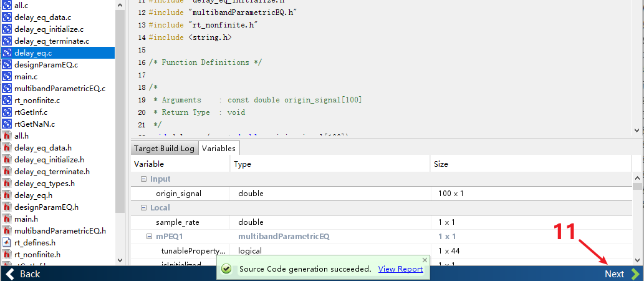The height and width of the screenshot is (281, 644).
Task: Click the designParamEQ.c file icon
Action: (7, 64)
